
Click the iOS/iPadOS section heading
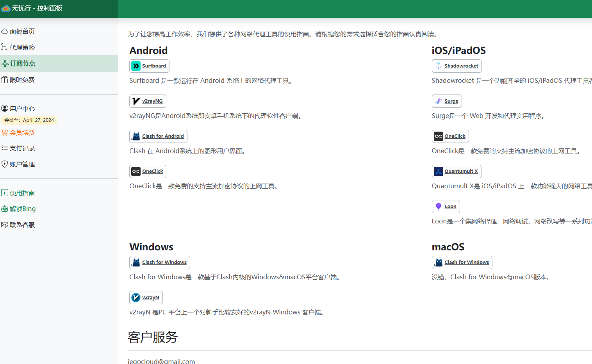coord(458,50)
